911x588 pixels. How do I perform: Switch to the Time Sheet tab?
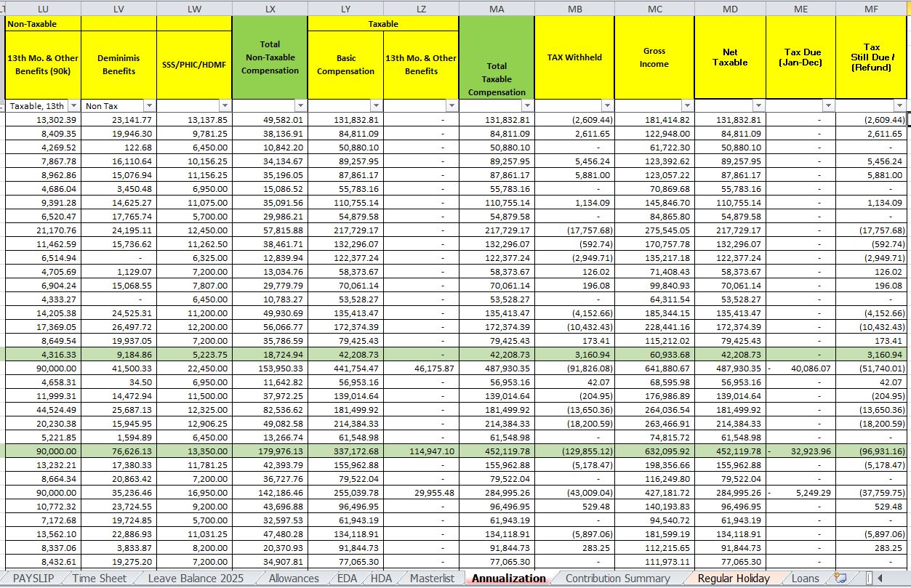point(100,579)
